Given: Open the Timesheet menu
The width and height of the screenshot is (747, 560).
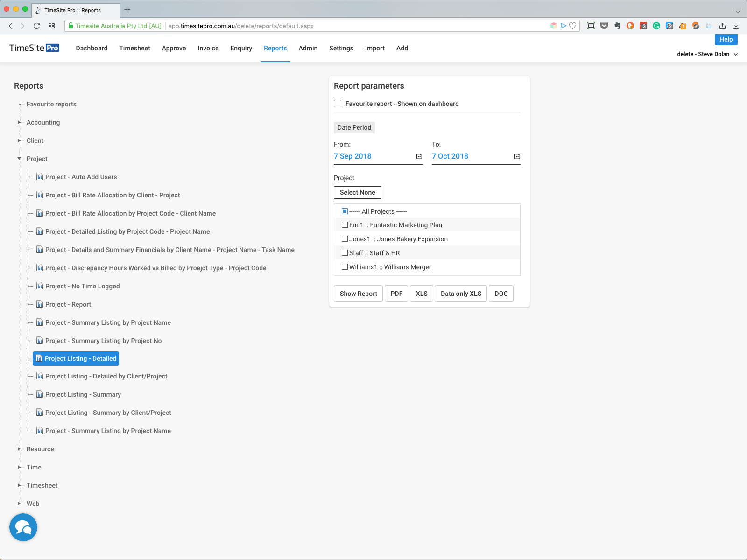Looking at the screenshot, I should (x=134, y=48).
